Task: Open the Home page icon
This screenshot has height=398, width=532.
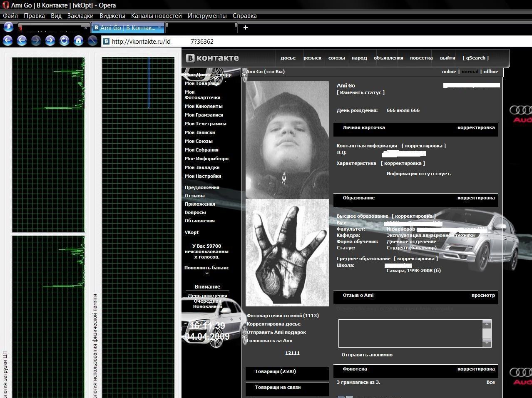Action: point(78,40)
